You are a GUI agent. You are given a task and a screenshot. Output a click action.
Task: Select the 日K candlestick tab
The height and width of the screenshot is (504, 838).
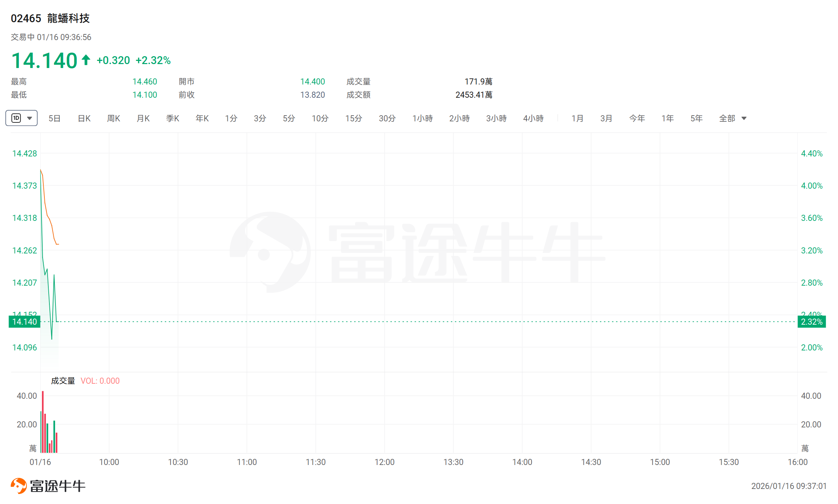(x=84, y=118)
